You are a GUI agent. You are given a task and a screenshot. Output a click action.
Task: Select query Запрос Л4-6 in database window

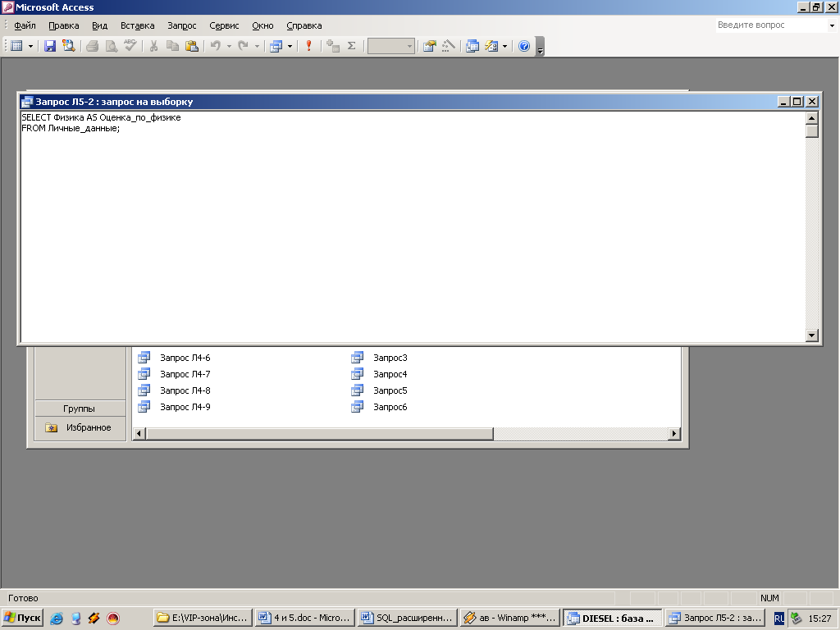[x=185, y=358]
